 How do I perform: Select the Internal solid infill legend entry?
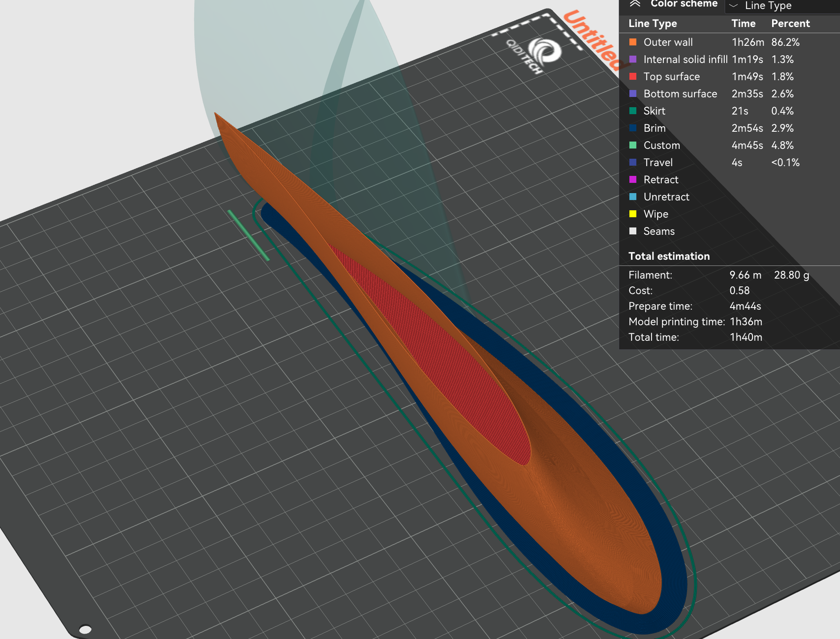tap(685, 59)
